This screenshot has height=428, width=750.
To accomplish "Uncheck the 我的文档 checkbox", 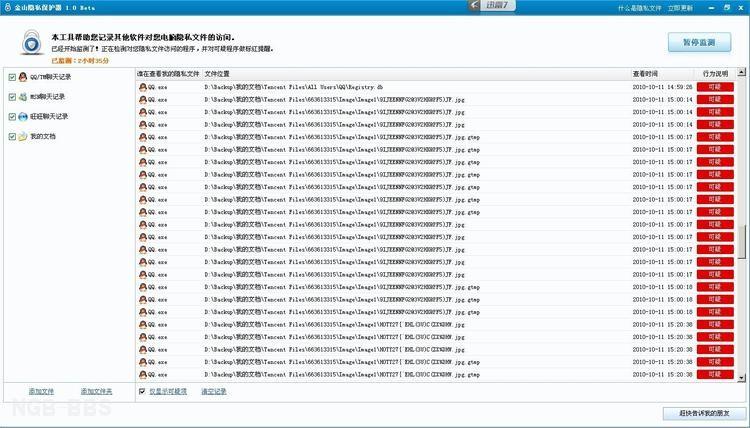I will click(x=12, y=137).
